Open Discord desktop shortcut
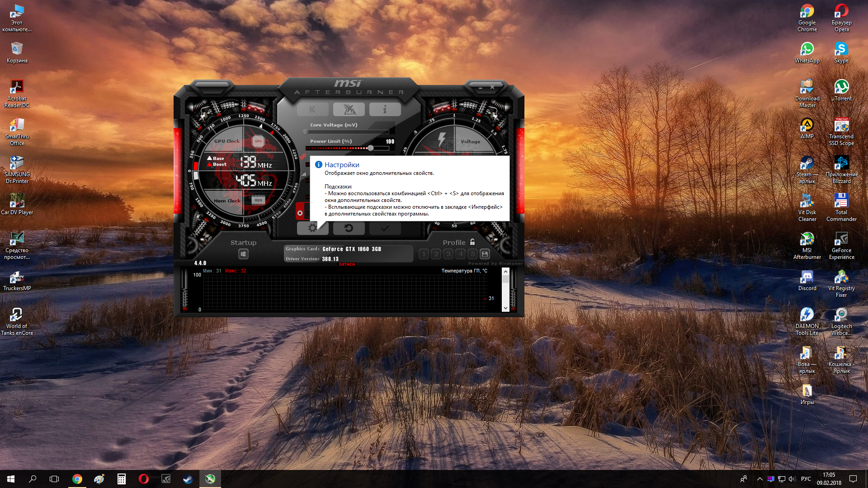 807,280
